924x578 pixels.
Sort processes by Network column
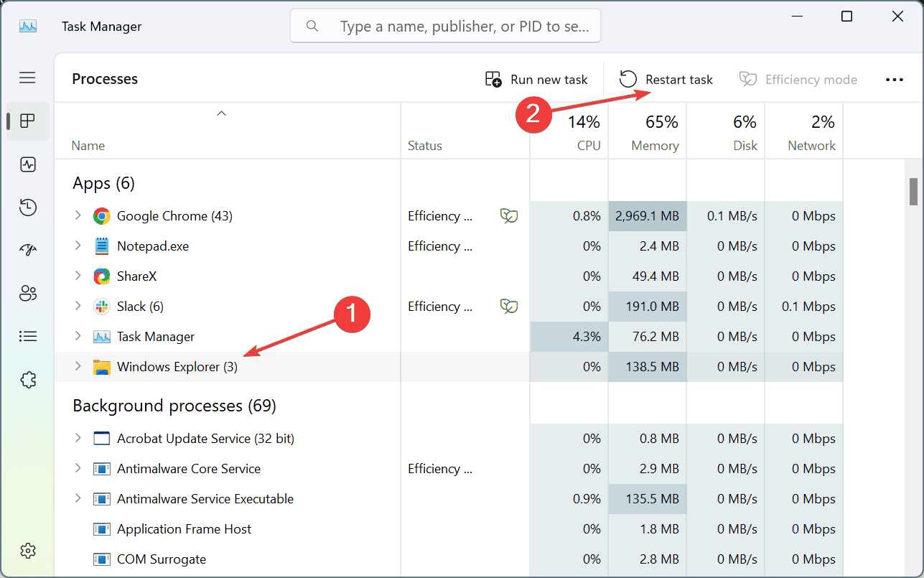click(804, 131)
